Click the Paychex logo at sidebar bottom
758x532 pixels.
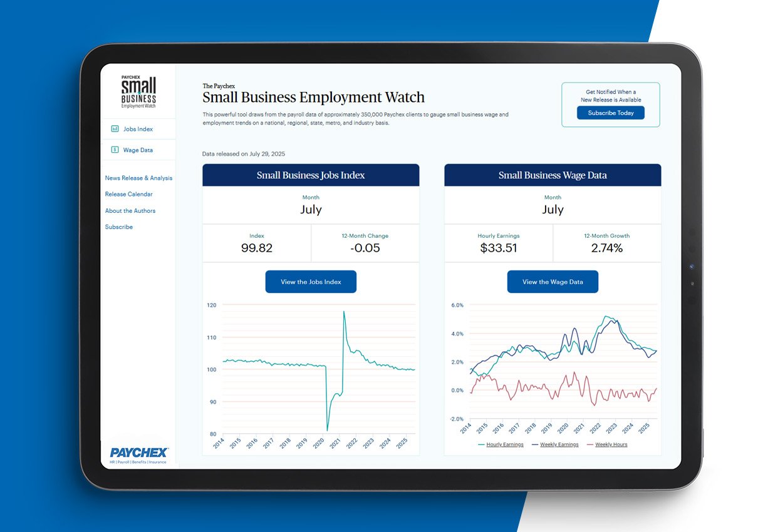(x=138, y=453)
